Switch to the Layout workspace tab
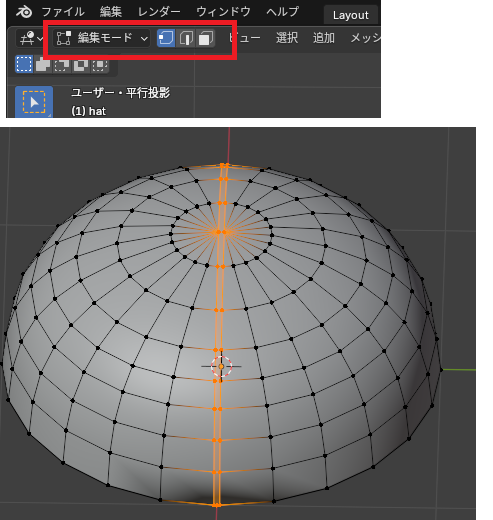This screenshot has height=520, width=493. tap(351, 15)
